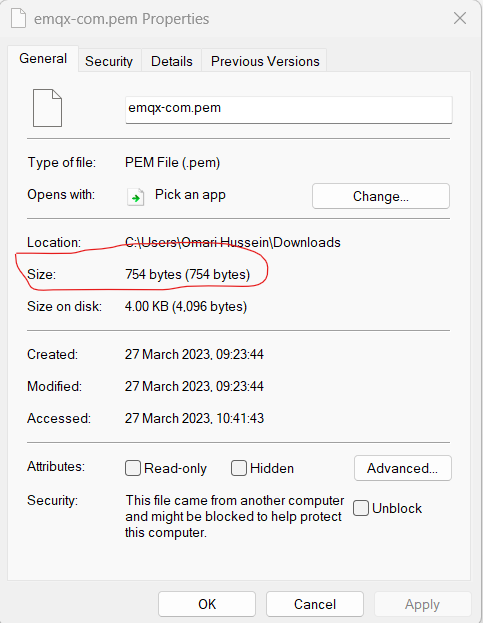
Task: Click the Apply button
Action: click(x=422, y=604)
